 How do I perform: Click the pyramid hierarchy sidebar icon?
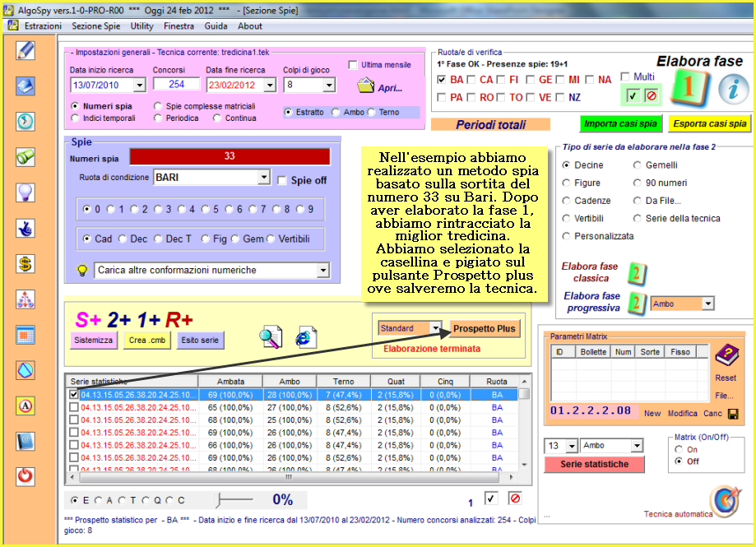(x=25, y=299)
